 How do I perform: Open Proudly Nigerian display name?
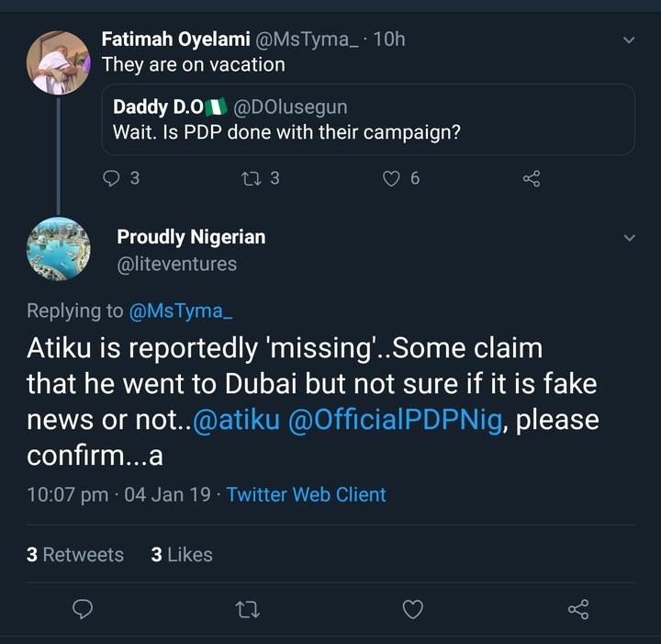point(191,237)
